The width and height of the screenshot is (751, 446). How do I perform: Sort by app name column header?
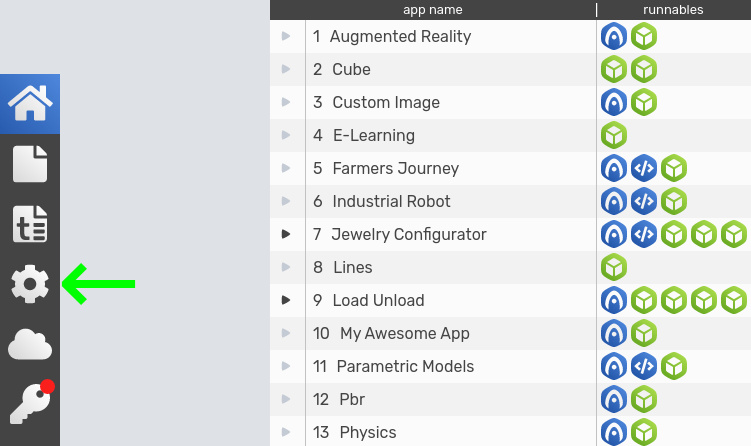(x=433, y=10)
